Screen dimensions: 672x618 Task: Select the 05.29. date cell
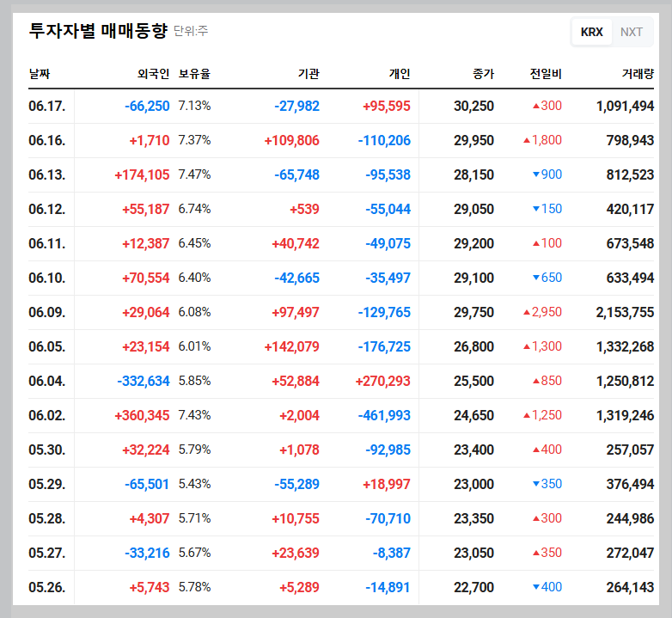tap(47, 484)
